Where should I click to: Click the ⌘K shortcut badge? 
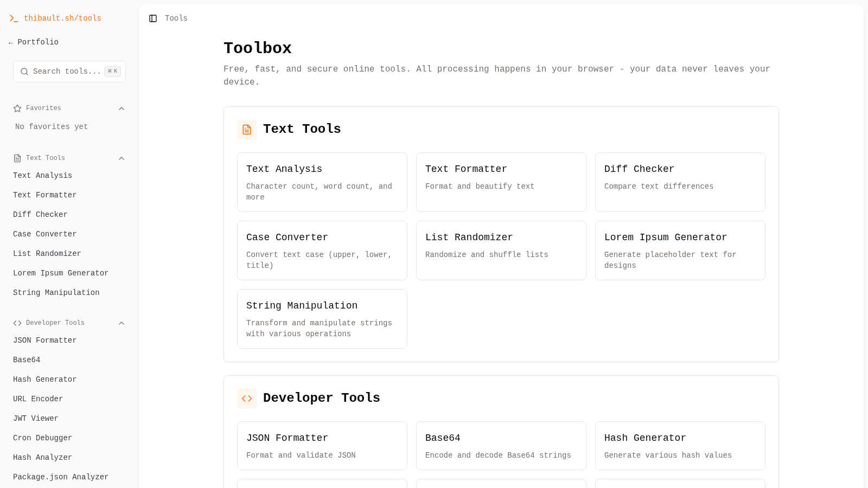[112, 72]
